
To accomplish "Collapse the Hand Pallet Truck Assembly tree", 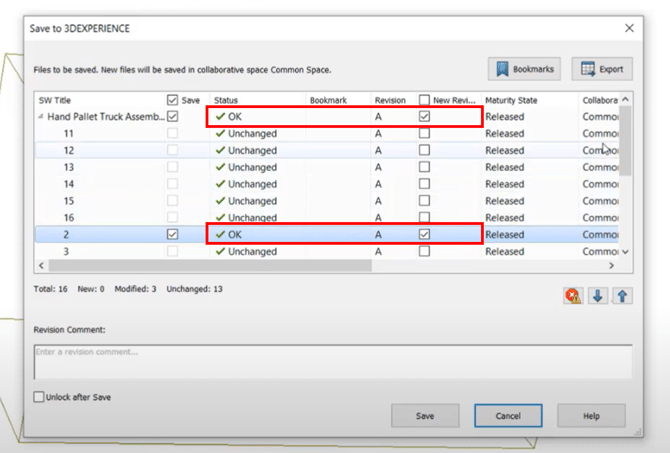I will coord(41,116).
